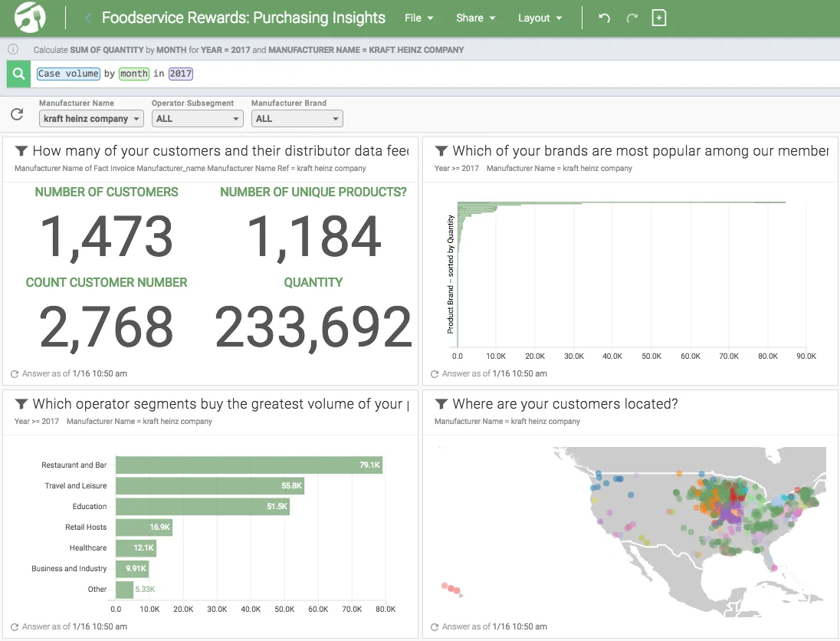Click the Restaurant and Bar bar
This screenshot has width=840, height=641.
point(249,465)
